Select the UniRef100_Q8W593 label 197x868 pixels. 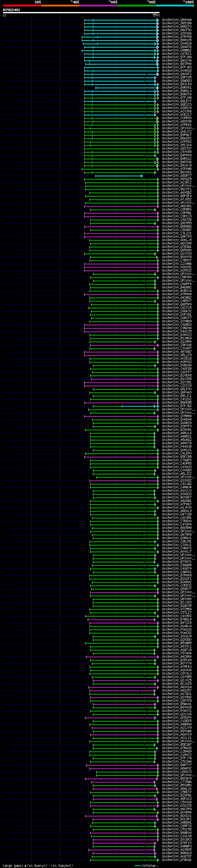(176, 81)
